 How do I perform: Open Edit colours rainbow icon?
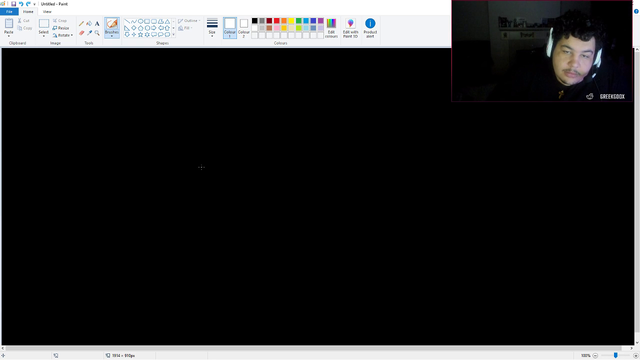[331, 28]
